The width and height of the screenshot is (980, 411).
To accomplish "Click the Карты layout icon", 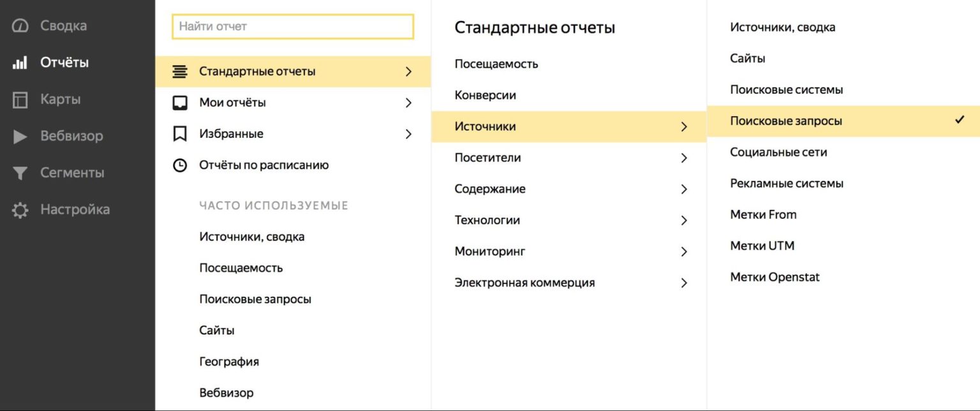I will click(x=20, y=100).
